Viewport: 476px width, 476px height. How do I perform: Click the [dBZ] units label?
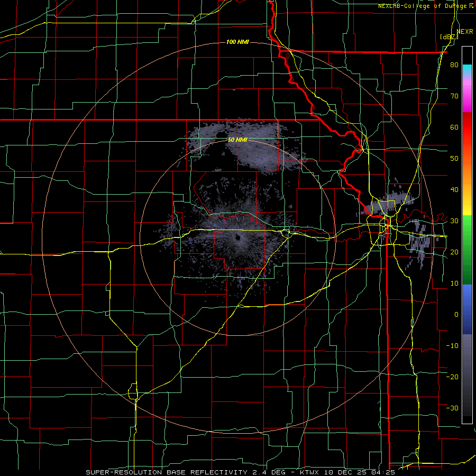point(449,37)
